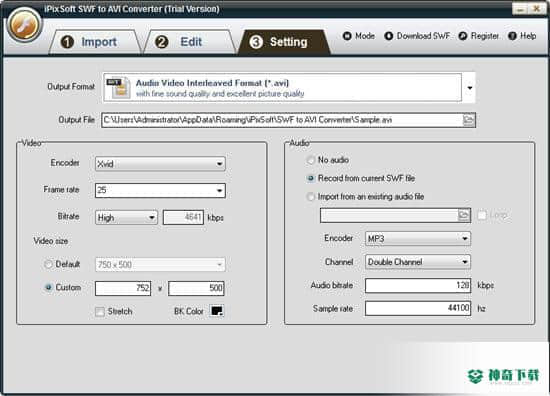Viewport: 550px width, 396px height.
Task: Browse for output file folder icon
Action: coord(468,120)
